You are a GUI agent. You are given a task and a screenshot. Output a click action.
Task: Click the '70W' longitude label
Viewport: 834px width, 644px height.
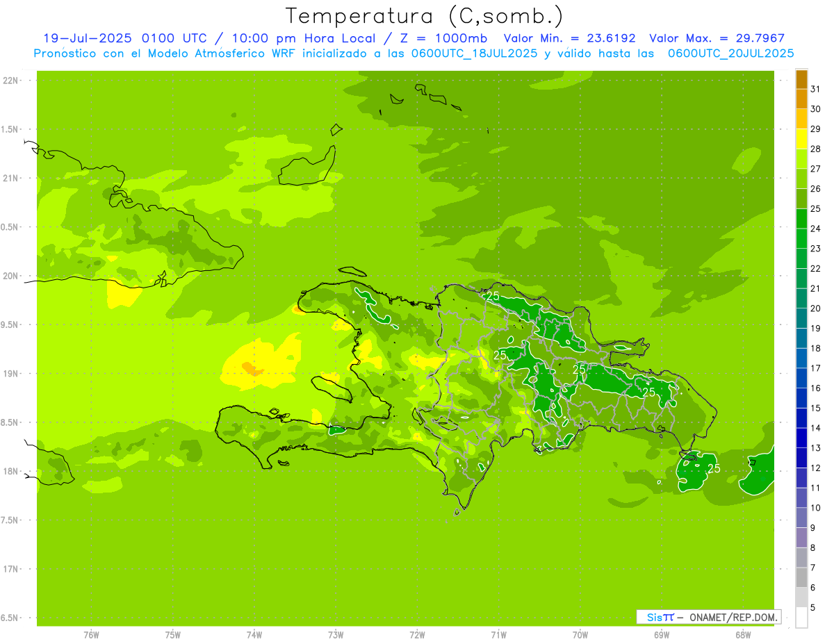click(x=580, y=635)
